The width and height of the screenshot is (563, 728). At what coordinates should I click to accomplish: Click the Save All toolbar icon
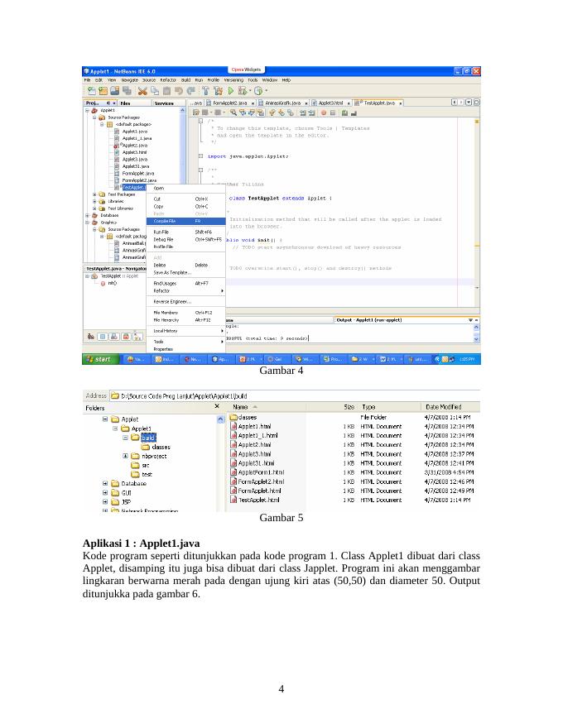pyautogui.click(x=127, y=91)
